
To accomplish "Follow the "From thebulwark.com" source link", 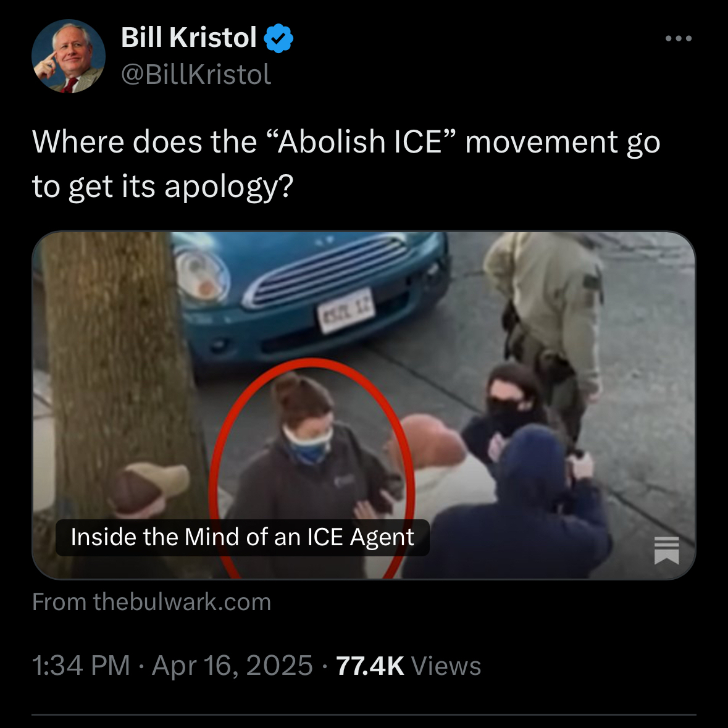I will 151,602.
